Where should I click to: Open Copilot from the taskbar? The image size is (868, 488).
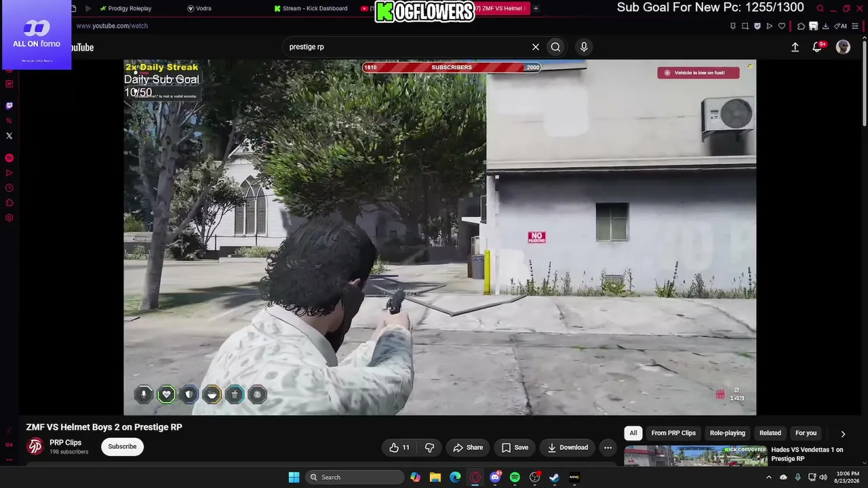click(x=415, y=477)
